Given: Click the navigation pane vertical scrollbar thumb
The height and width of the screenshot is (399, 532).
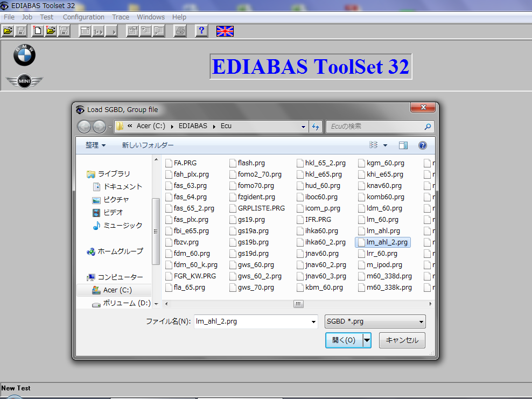Looking at the screenshot, I should coord(156,232).
